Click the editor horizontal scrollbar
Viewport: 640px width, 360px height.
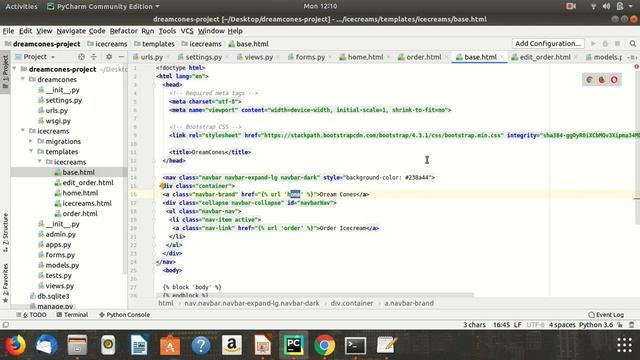click(x=315, y=294)
